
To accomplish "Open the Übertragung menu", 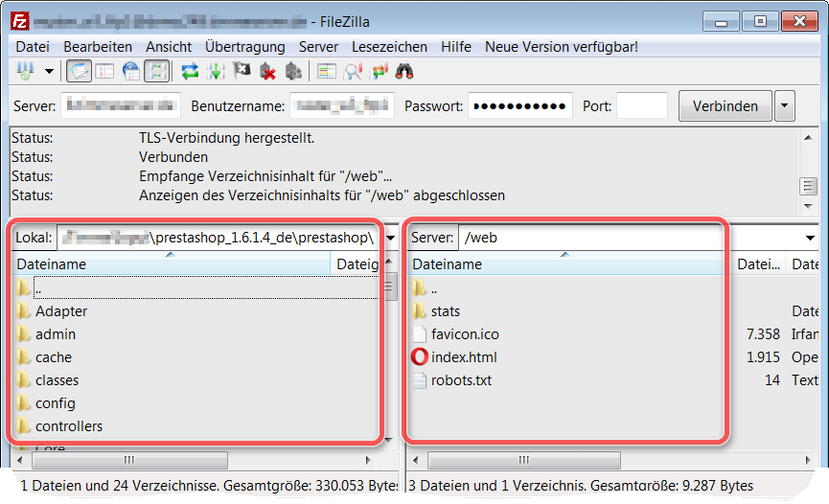I will point(244,47).
